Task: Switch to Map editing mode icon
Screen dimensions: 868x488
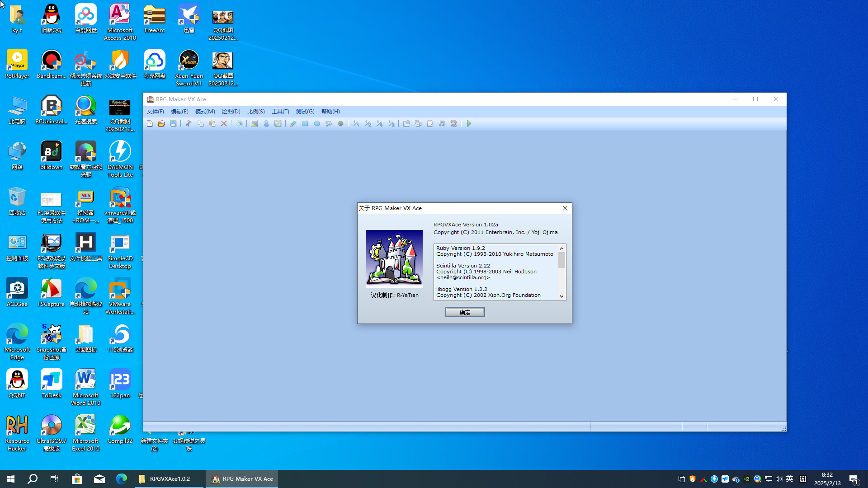Action: (255, 123)
